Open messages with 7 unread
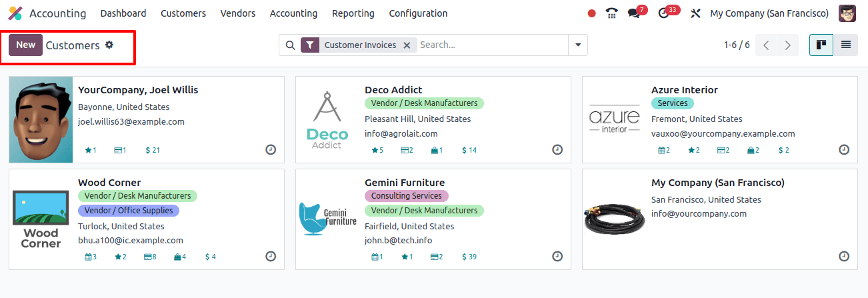868x298 pixels. pos(634,13)
